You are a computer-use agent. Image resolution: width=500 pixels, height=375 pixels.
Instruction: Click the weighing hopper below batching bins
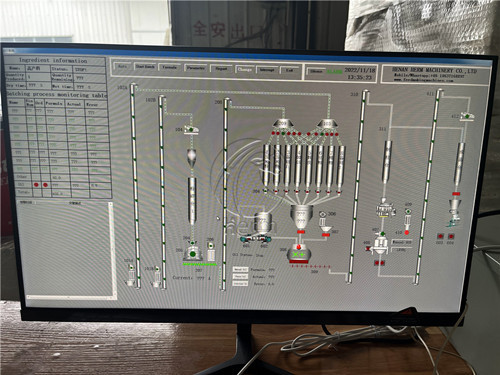click(x=301, y=217)
